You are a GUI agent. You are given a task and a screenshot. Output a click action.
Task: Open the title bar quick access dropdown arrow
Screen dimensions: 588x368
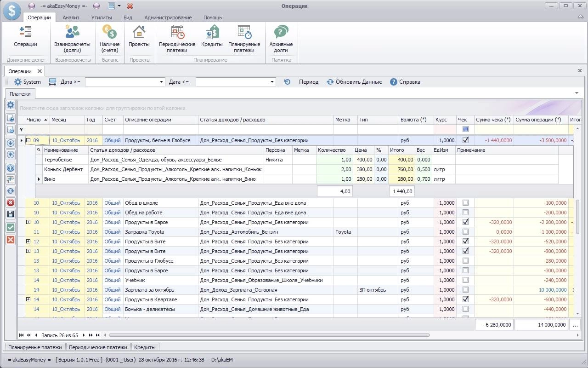pyautogui.click(x=119, y=6)
